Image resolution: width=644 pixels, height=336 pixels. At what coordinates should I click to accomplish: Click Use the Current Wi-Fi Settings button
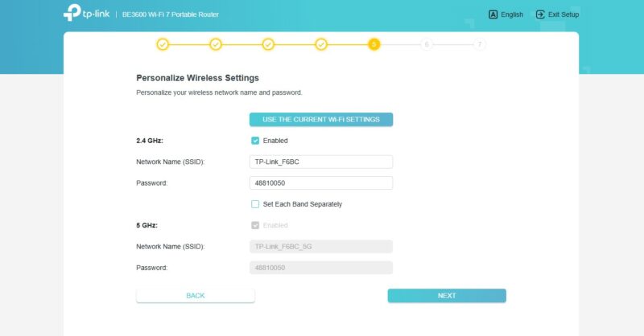[x=321, y=120]
